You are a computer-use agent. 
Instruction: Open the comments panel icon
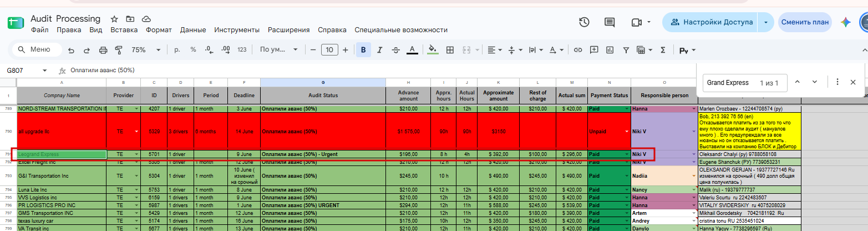coord(610,22)
